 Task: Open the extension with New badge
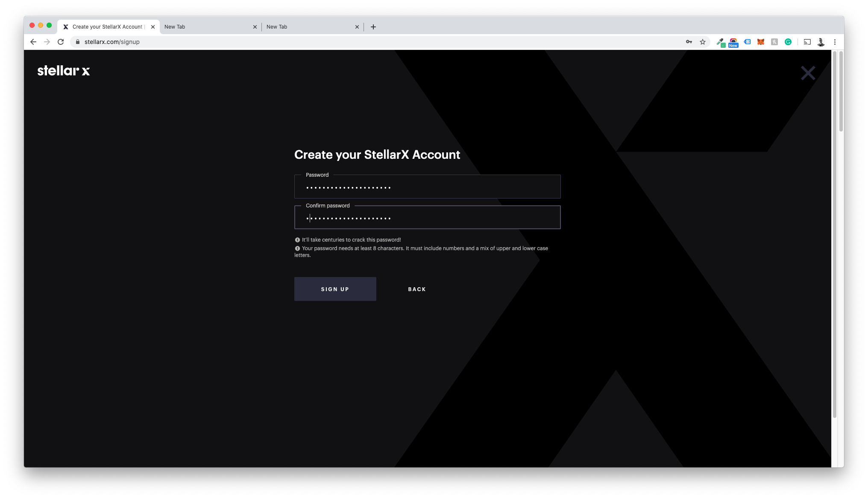(733, 42)
